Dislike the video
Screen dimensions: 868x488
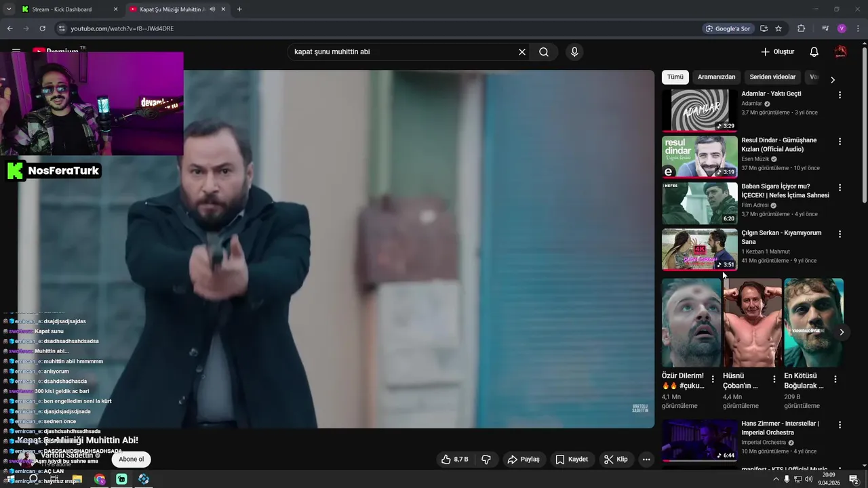486,460
